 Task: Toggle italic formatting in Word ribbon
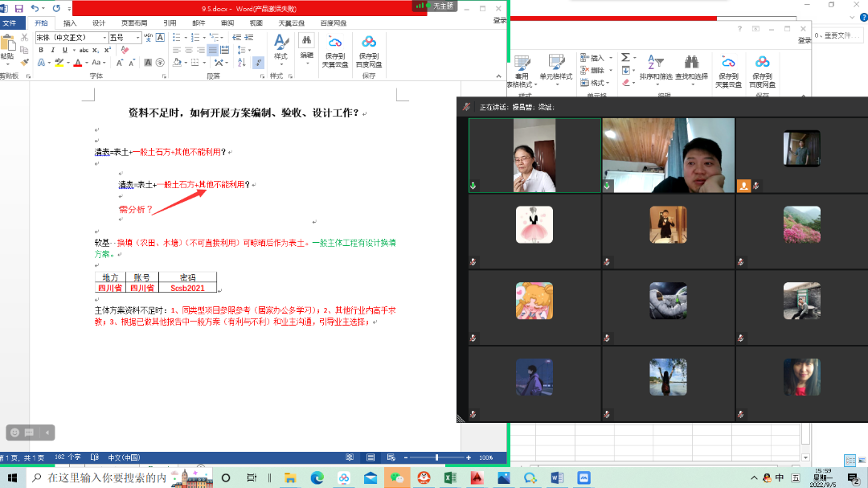tap(53, 50)
